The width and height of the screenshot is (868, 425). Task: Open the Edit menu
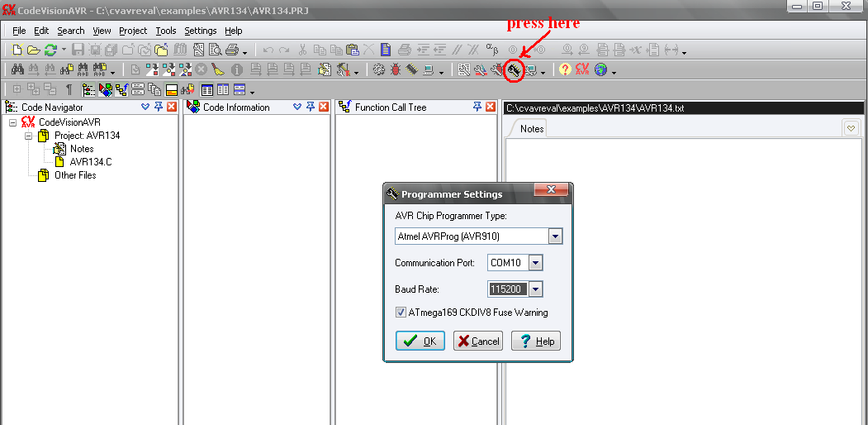[x=41, y=31]
